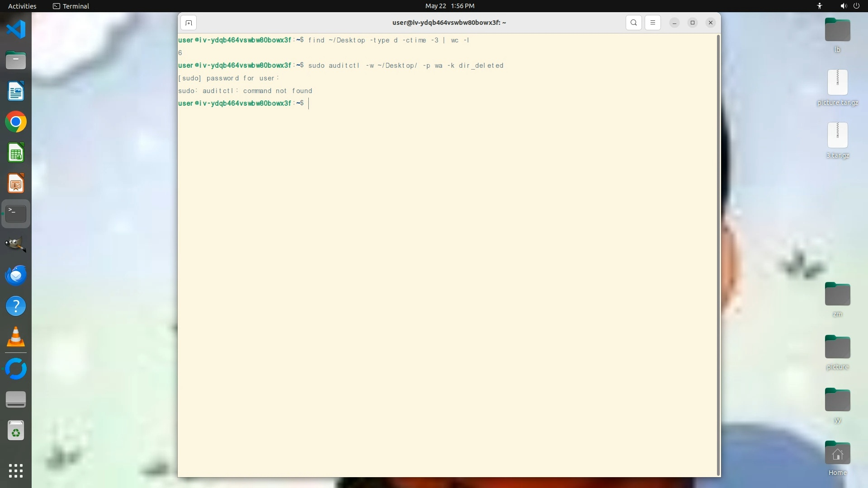This screenshot has height=488, width=868.
Task: Show all applications grid
Action: [16, 470]
